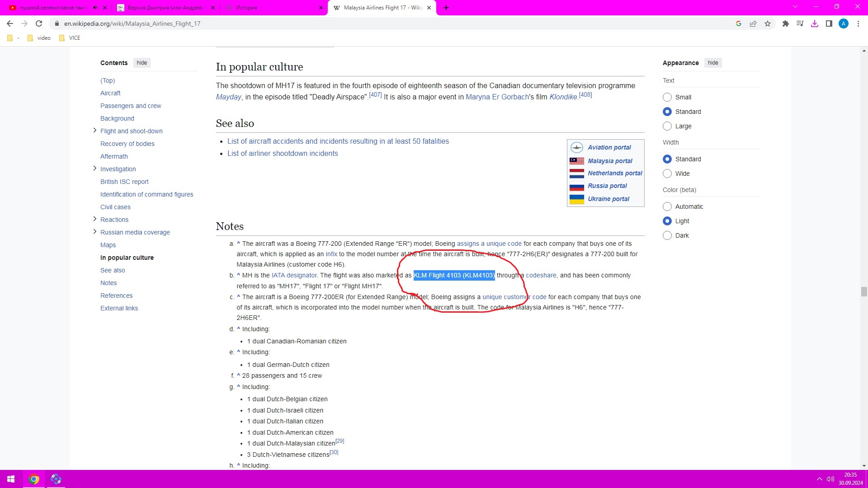This screenshot has width=868, height=488.
Task: Select Dark color mode
Action: pos(667,235)
